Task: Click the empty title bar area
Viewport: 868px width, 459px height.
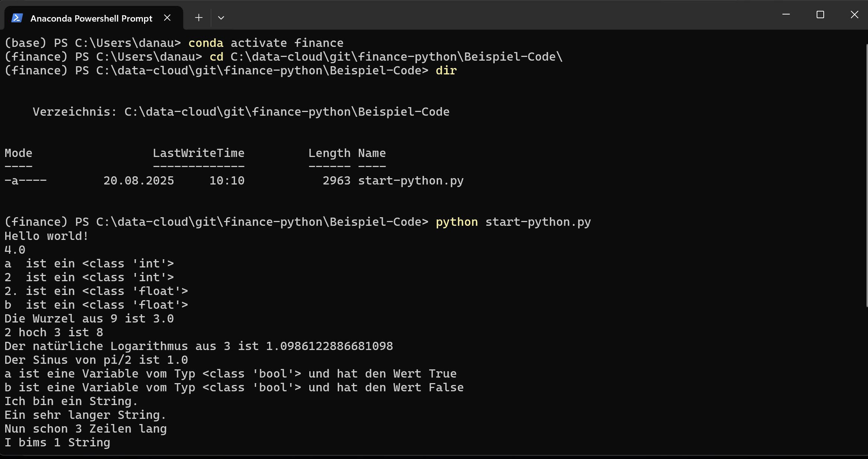Action: pyautogui.click(x=484, y=15)
